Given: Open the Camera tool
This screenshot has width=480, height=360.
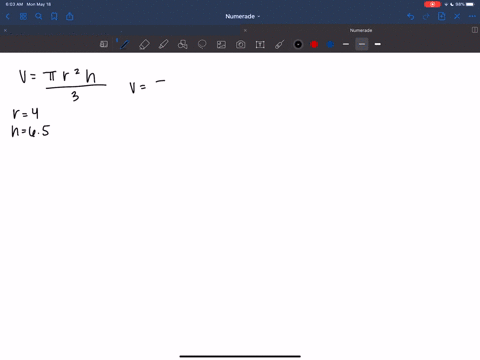Looking at the screenshot, I should [241, 44].
